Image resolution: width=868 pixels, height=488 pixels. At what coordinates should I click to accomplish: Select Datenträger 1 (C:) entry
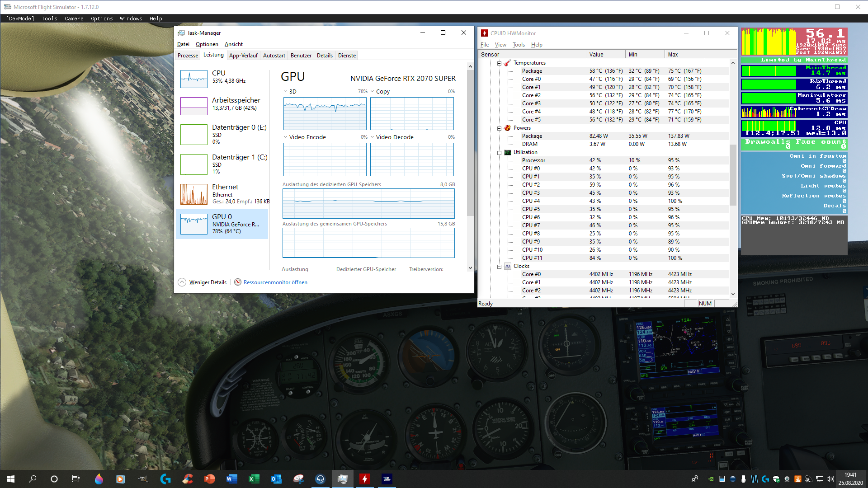point(222,164)
